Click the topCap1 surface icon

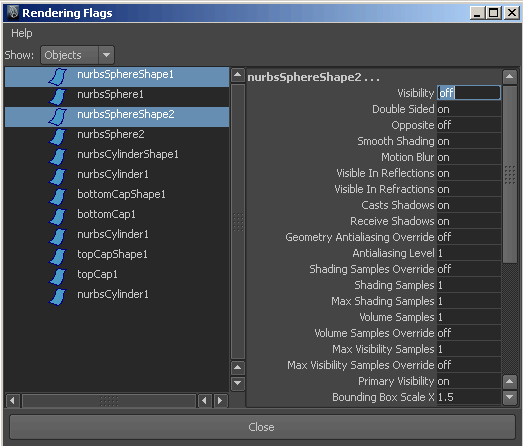[x=58, y=277]
